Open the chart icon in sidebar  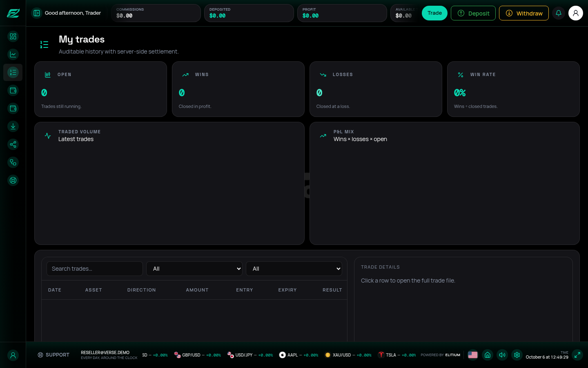[13, 54]
